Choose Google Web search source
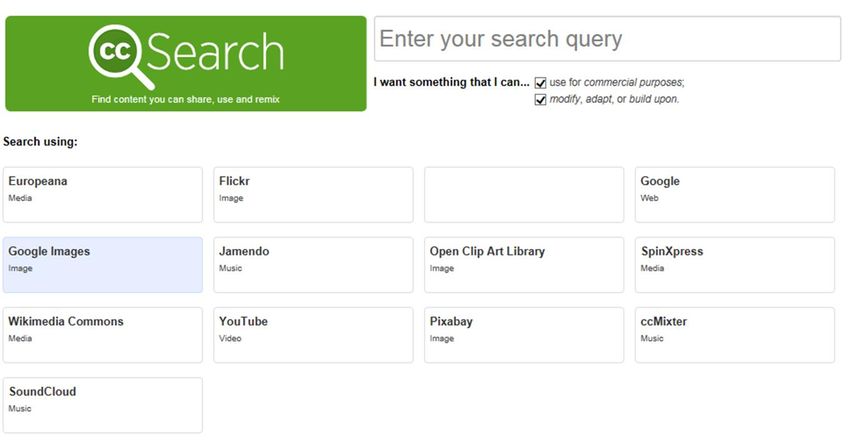The height and width of the screenshot is (443, 850). 735,195
